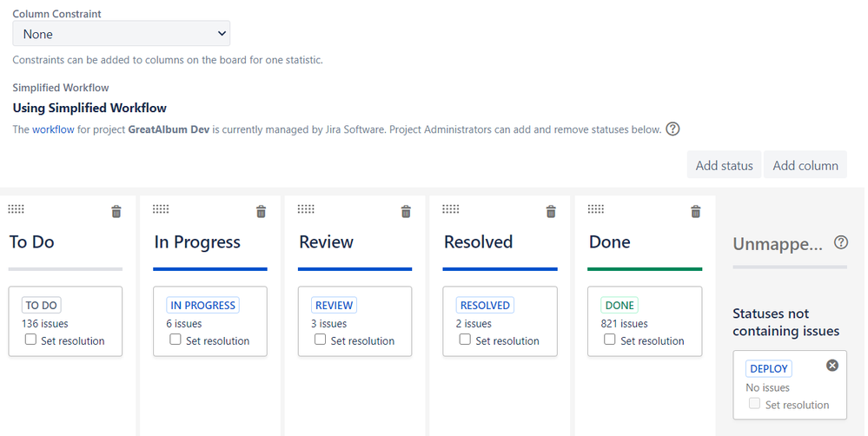Screen dimensions: 868x436
Task: Click the 'GreatAlbum Dev' project name
Action: click(x=169, y=129)
